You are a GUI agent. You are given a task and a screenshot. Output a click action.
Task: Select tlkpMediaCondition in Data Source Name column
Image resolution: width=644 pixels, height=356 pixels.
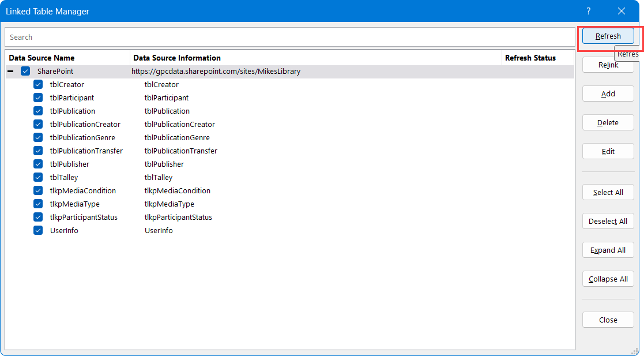83,191
